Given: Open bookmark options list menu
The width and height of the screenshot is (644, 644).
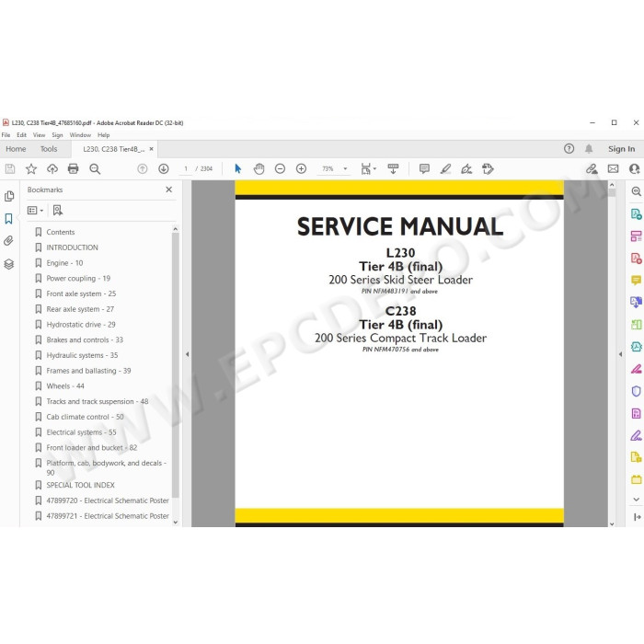Looking at the screenshot, I should (x=35, y=211).
